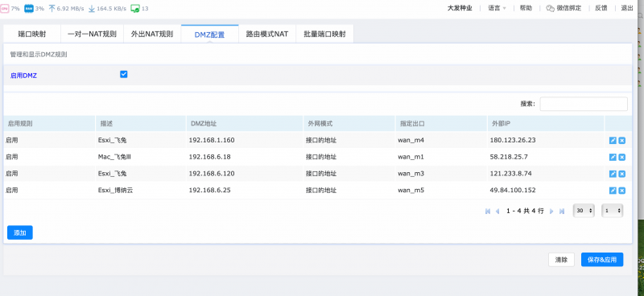Viewport: 644px width, 296px height.
Task: Click the 1 - 4 共 4 行 page info
Action: 525,211
